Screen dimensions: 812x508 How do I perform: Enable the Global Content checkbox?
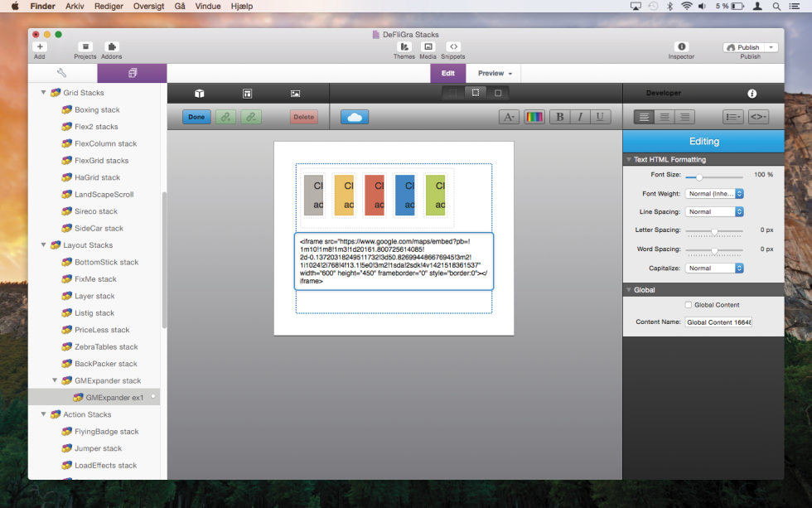pyautogui.click(x=689, y=305)
